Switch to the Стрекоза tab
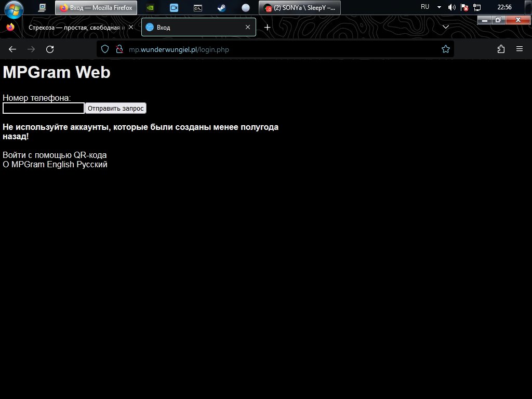 [77, 28]
